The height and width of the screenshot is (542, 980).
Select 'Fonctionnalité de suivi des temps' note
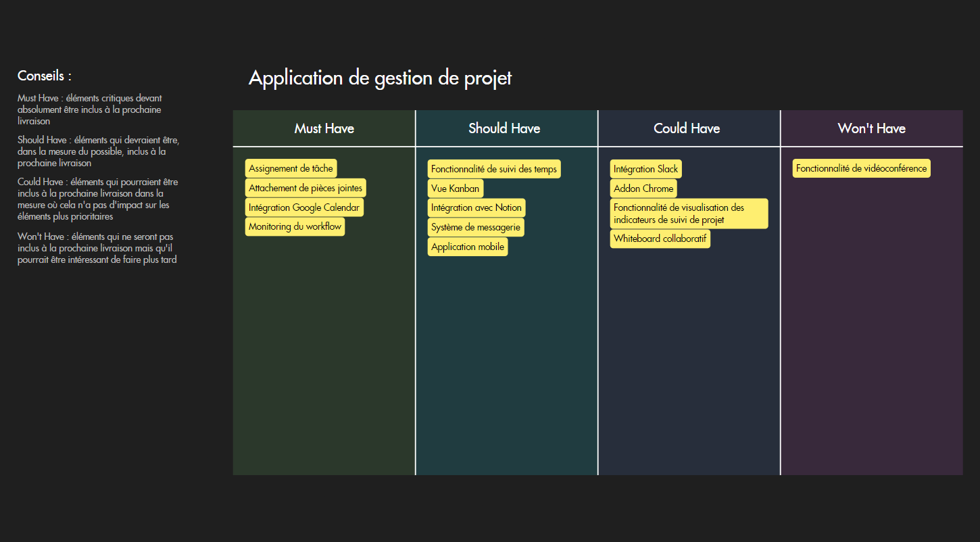pyautogui.click(x=494, y=169)
